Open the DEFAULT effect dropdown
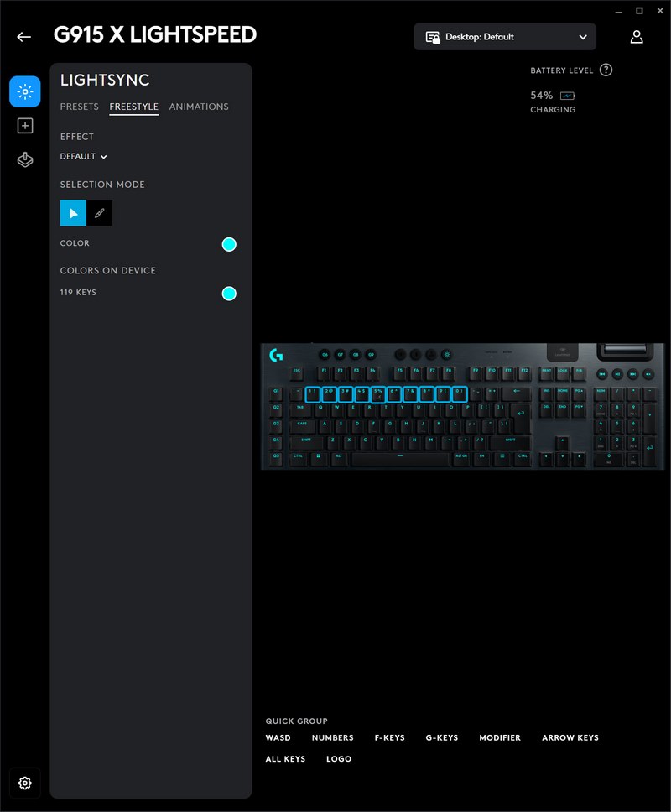 [x=83, y=156]
